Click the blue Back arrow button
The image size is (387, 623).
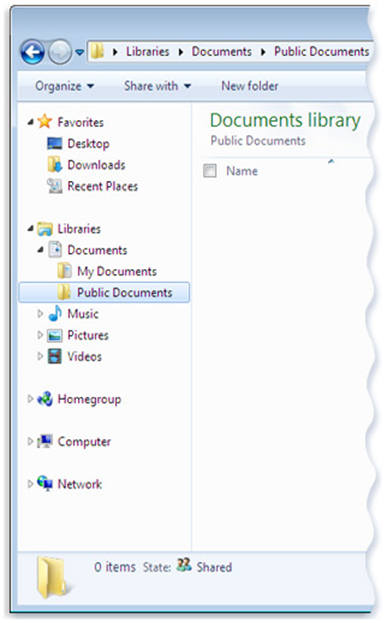(x=33, y=52)
